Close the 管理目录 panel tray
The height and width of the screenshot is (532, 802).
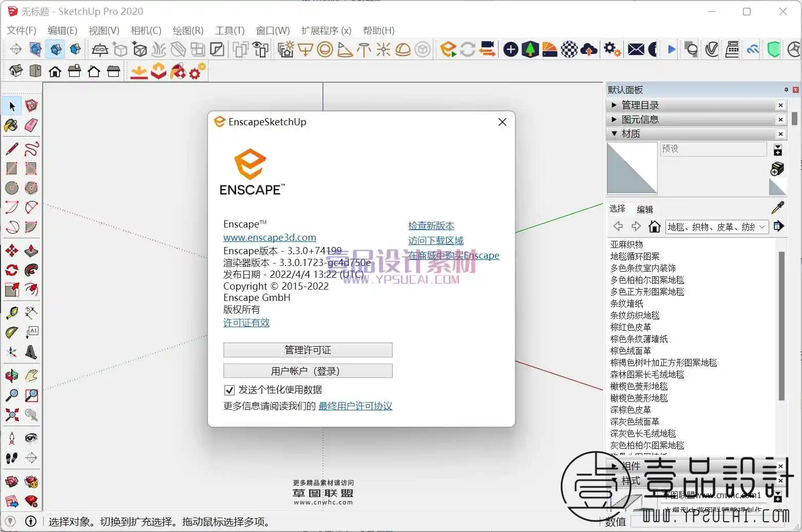click(780, 105)
